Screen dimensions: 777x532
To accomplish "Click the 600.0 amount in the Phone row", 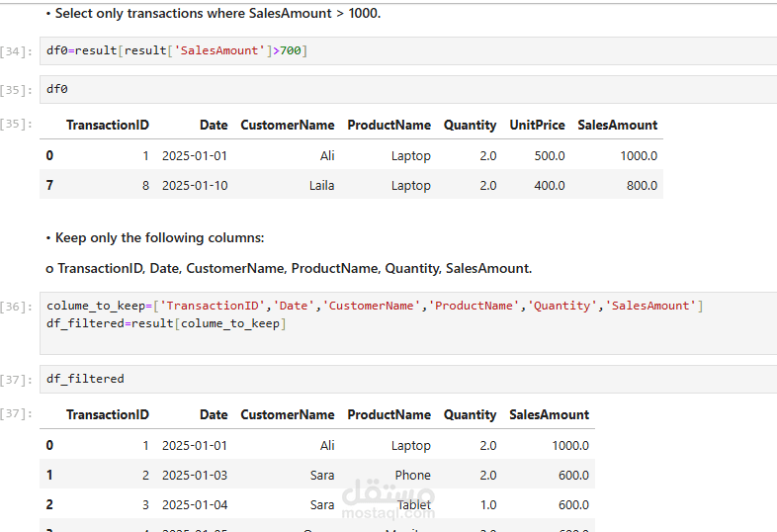I will pyautogui.click(x=573, y=475).
